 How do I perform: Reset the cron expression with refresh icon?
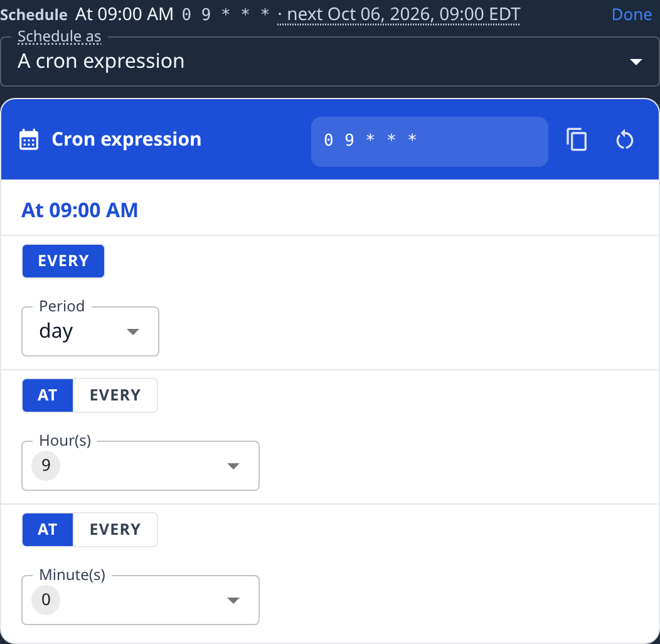[x=625, y=140]
